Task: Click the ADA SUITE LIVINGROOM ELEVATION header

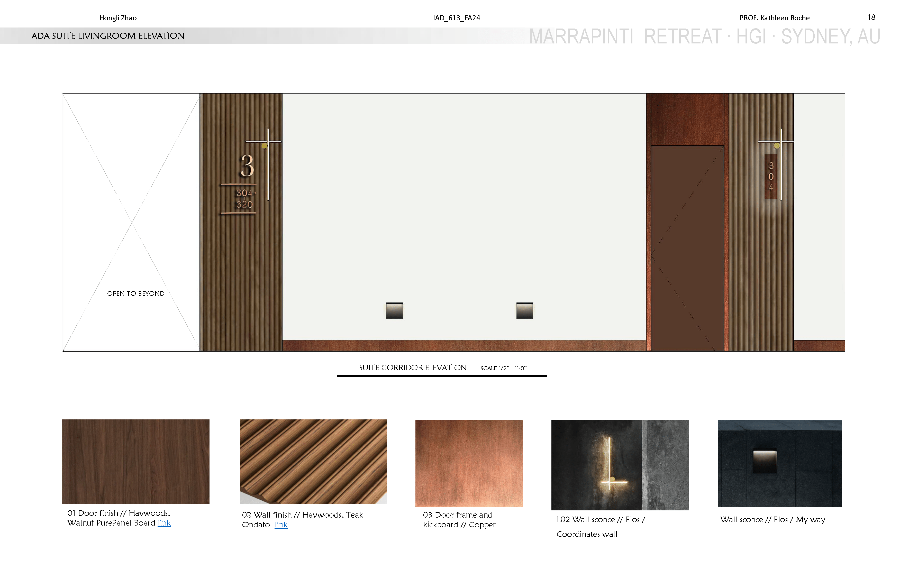Action: click(108, 36)
